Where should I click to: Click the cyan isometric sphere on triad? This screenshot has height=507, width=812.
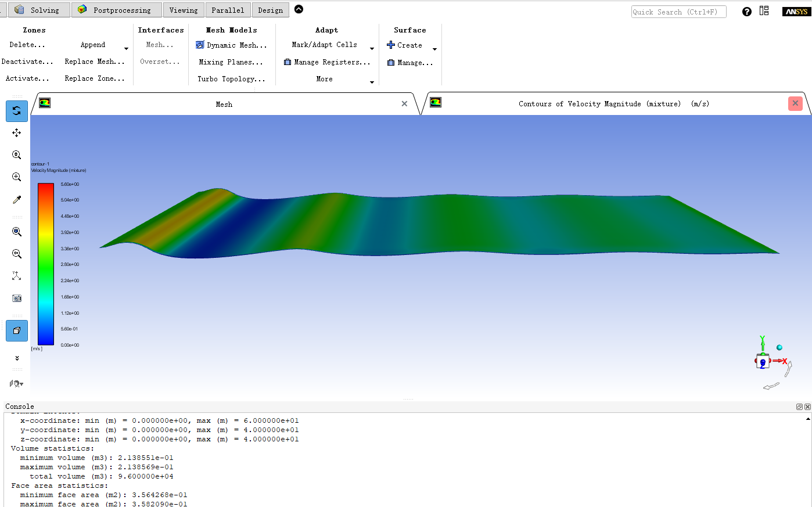point(779,347)
